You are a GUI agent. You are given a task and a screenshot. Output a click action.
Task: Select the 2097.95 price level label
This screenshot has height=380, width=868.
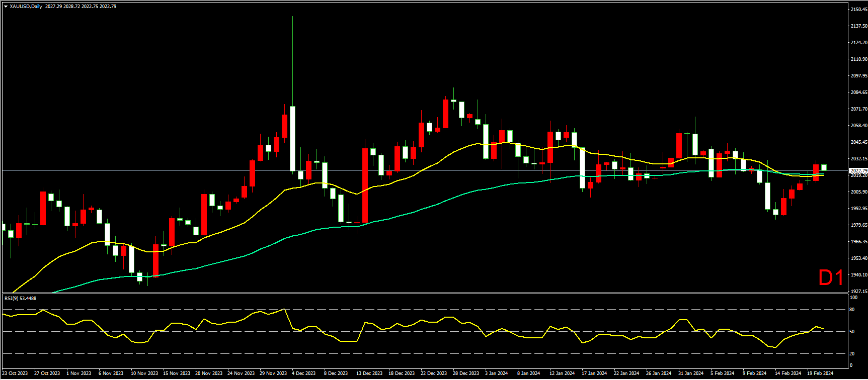click(x=859, y=76)
